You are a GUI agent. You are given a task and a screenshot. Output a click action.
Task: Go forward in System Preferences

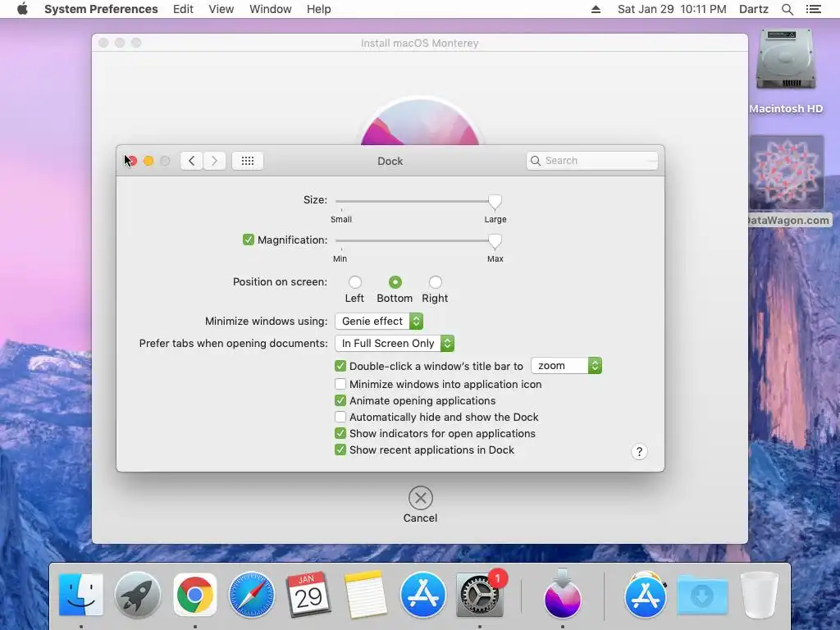[x=214, y=161]
